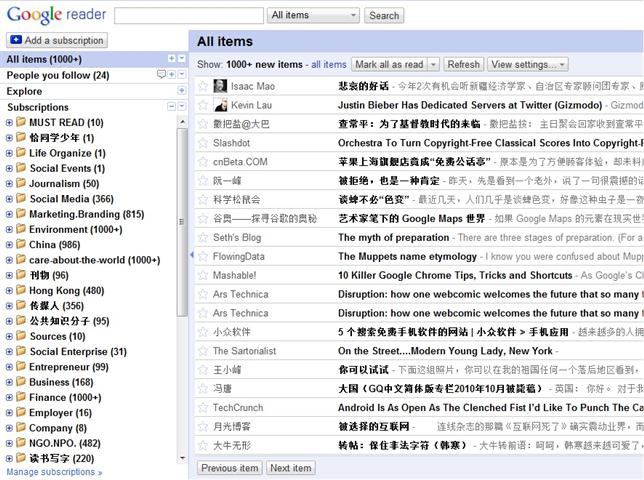Star the Seth's Blog item

[x=203, y=237]
